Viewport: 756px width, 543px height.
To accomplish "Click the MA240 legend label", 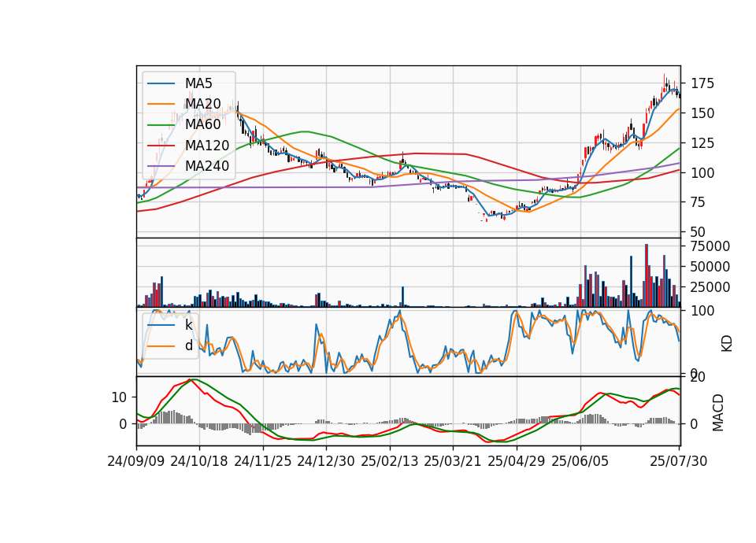I will (x=207, y=166).
